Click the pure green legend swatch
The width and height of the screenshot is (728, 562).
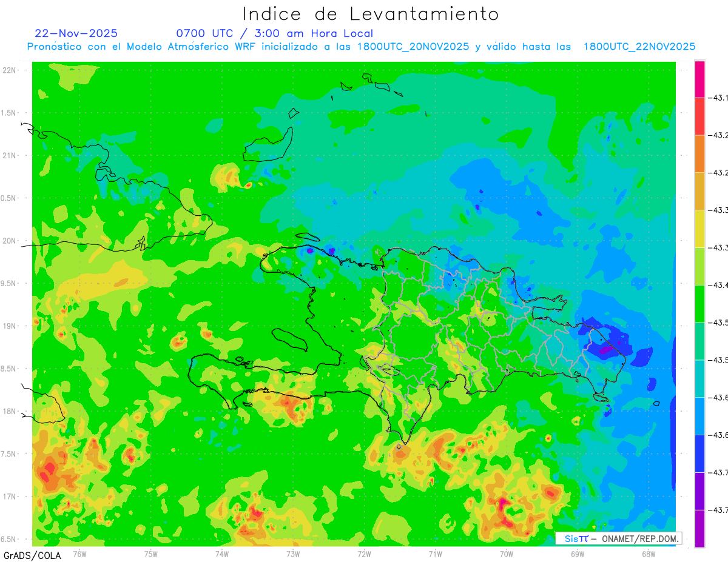click(699, 304)
